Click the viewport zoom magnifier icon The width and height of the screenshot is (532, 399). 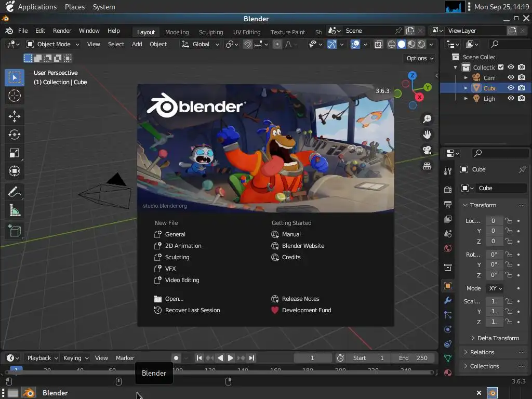coord(427,119)
